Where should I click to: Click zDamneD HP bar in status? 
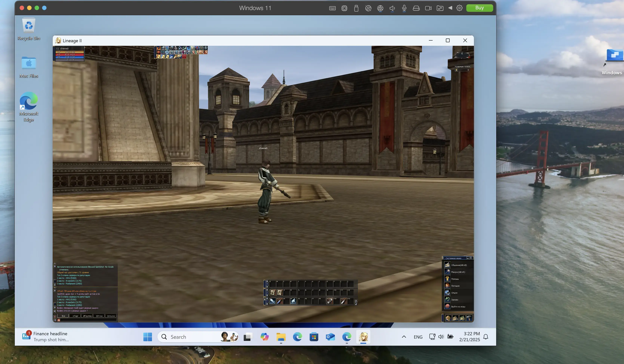pos(70,55)
